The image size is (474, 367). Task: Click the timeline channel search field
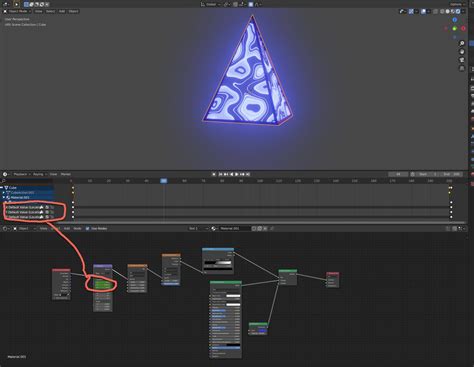click(x=27, y=181)
